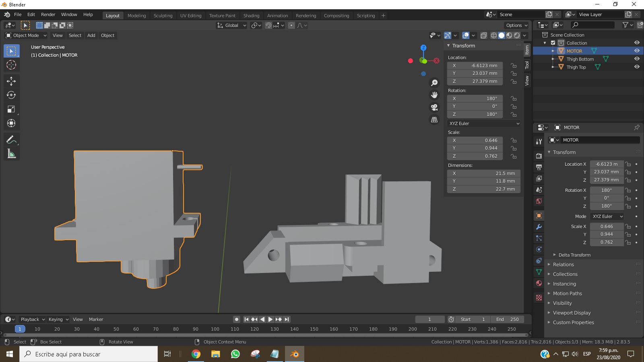The width and height of the screenshot is (644, 362).
Task: Toggle camera view in the viewport
Action: [434, 107]
